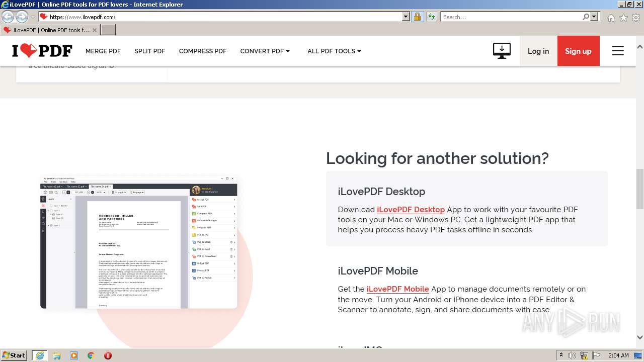
Task: Click the desktop app preview screenshot
Action: tap(139, 242)
